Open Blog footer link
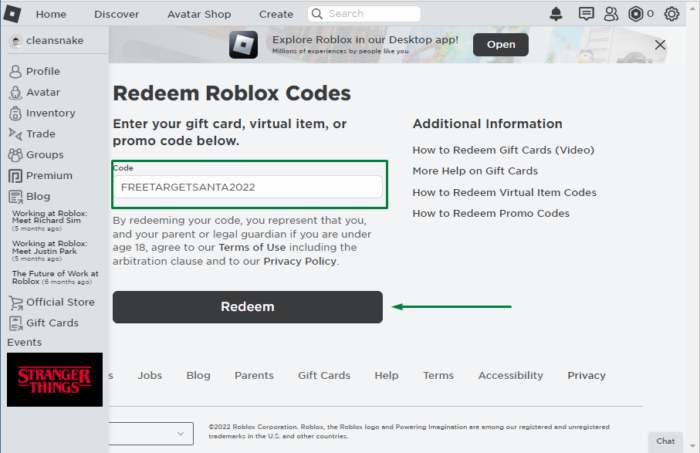The width and height of the screenshot is (700, 453). 198,375
